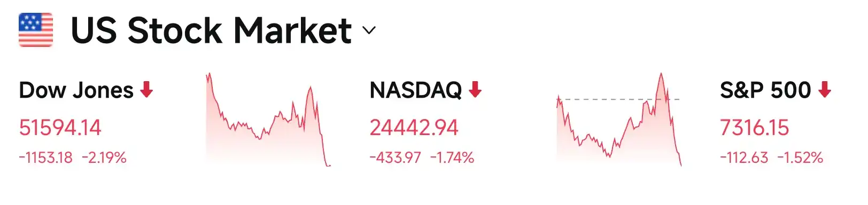The image size is (868, 205).
Task: Select the NASDAQ price 24442.94
Action: pos(414,128)
